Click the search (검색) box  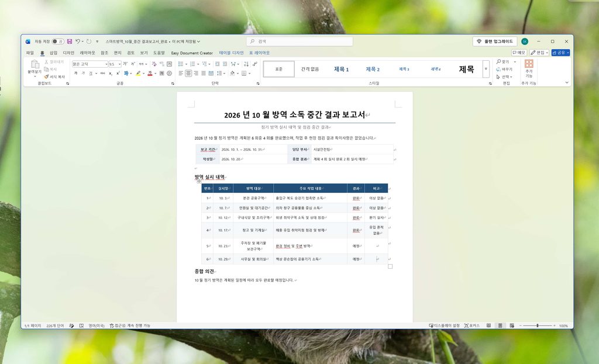pos(299,41)
